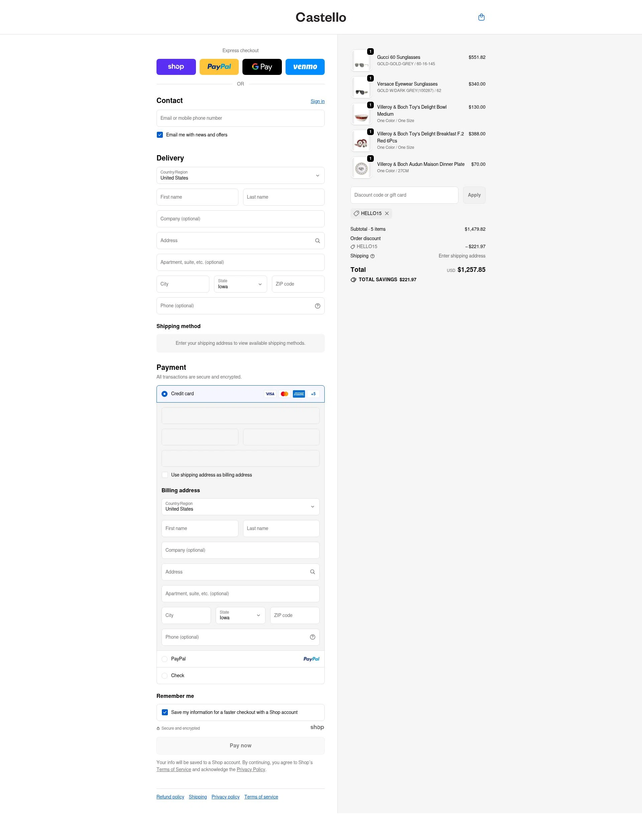Pay with Google Pay express checkout

click(262, 67)
